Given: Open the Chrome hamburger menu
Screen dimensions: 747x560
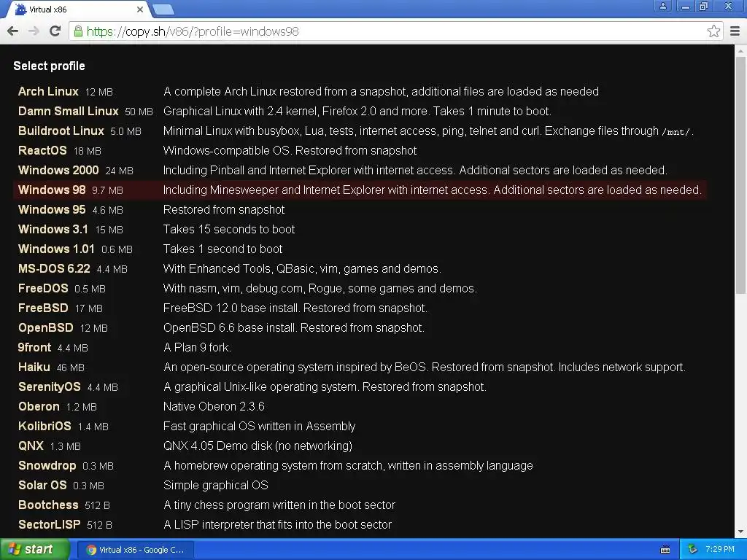Looking at the screenshot, I should [735, 31].
